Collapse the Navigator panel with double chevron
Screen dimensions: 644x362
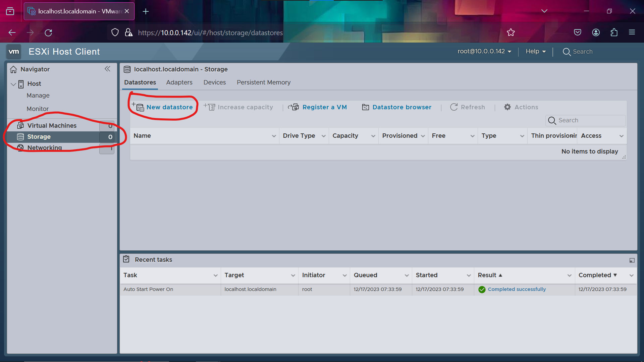107,69
